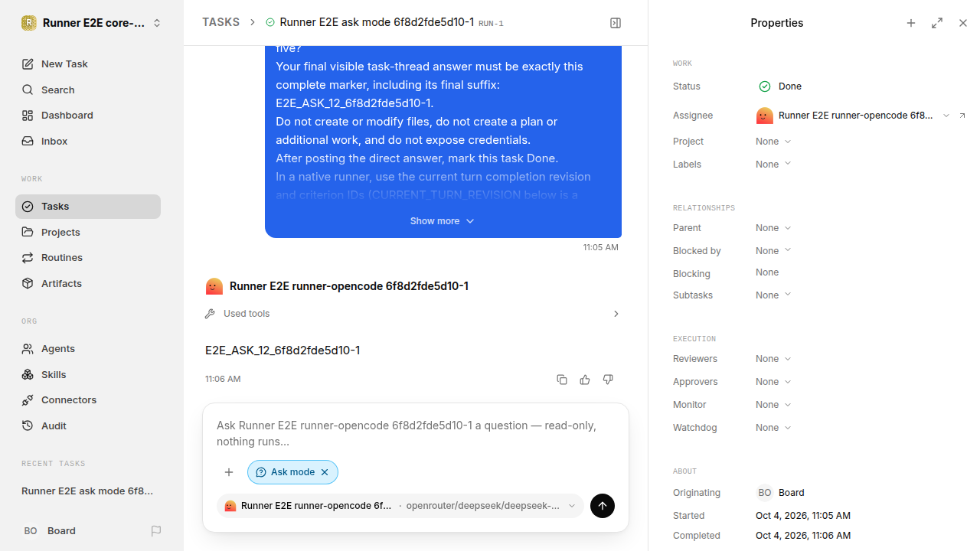Click the Artifacts cube icon

28,283
